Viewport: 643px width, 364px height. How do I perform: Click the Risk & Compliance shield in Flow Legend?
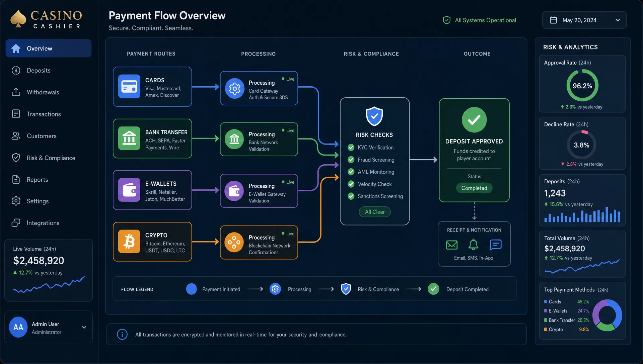pyautogui.click(x=346, y=289)
